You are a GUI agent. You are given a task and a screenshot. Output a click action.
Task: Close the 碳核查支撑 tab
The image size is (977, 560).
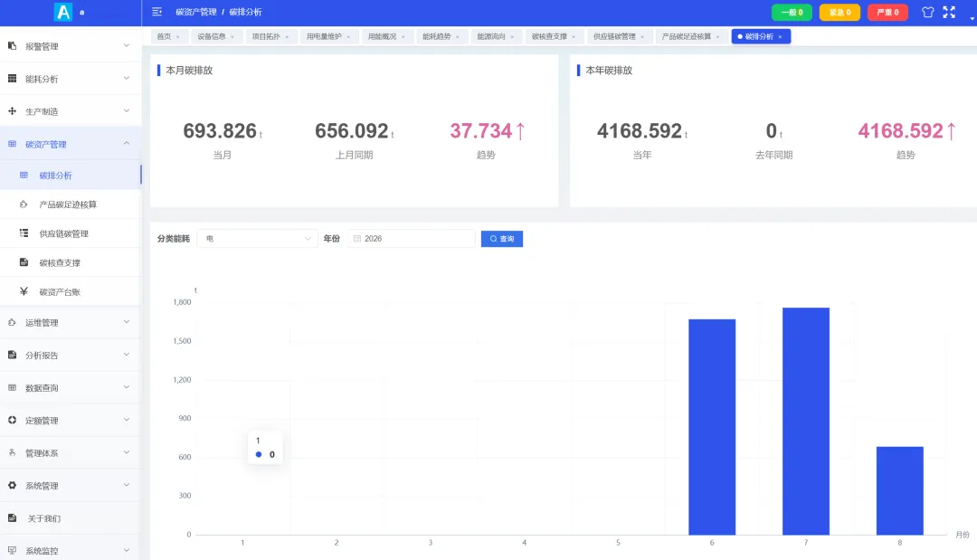(x=574, y=37)
